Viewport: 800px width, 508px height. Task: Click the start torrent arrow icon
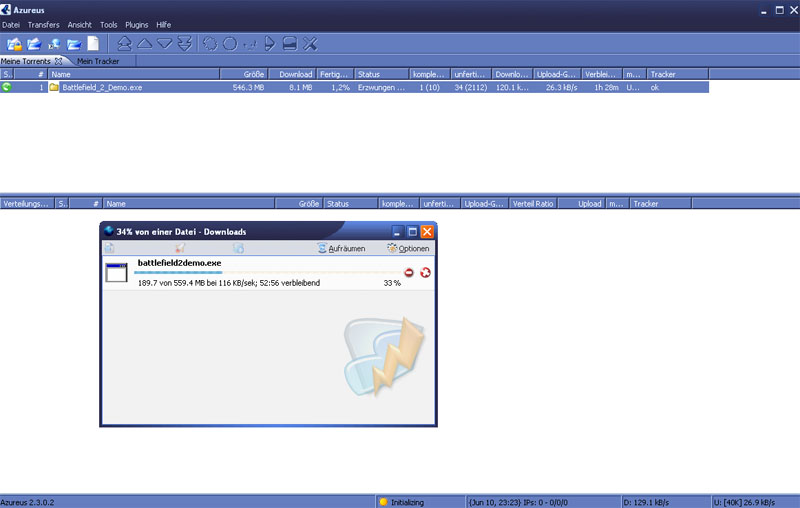pyautogui.click(x=270, y=44)
